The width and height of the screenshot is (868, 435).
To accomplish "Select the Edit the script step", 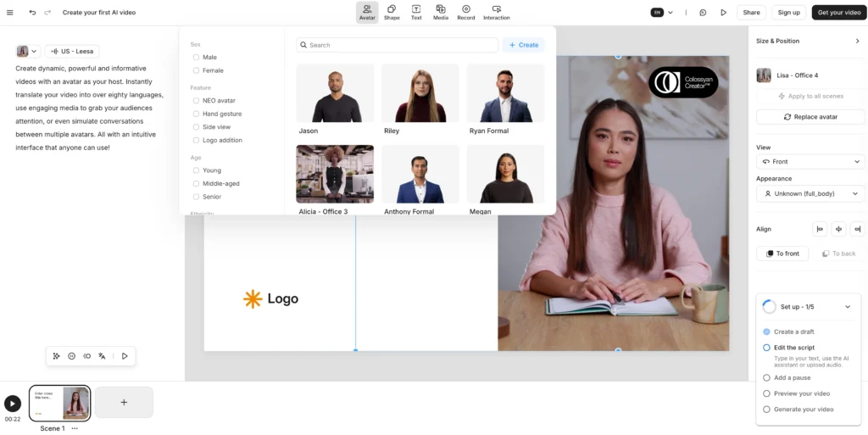I will (793, 348).
